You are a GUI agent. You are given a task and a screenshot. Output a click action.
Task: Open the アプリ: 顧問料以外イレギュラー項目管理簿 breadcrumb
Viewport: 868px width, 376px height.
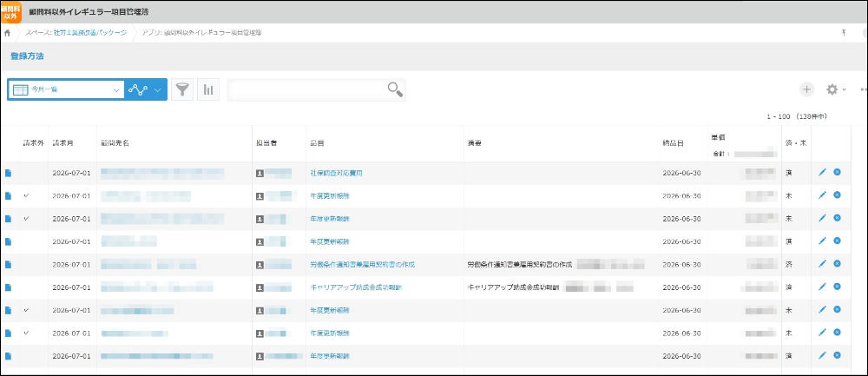[x=201, y=33]
